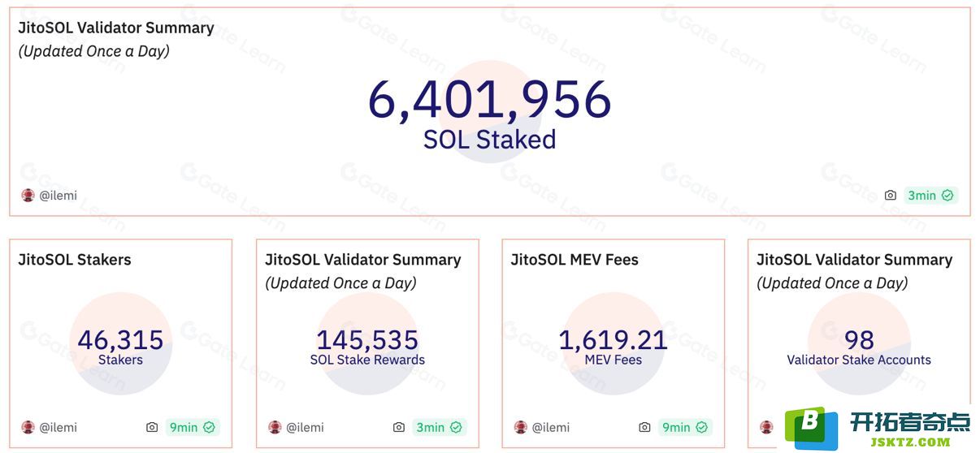Click 3min refresh badge in Stake Rewards card
Screen dimensions: 980x453
[x=439, y=427]
